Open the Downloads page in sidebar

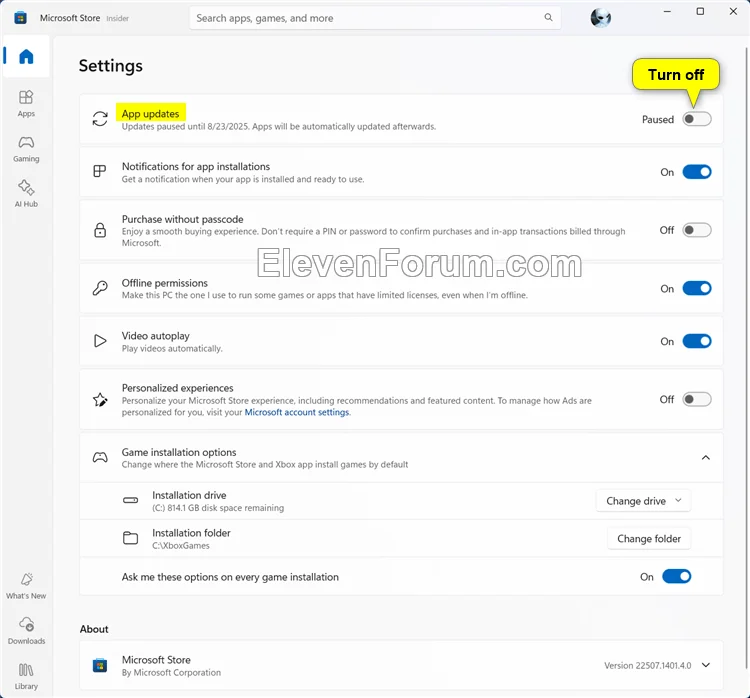[26, 631]
